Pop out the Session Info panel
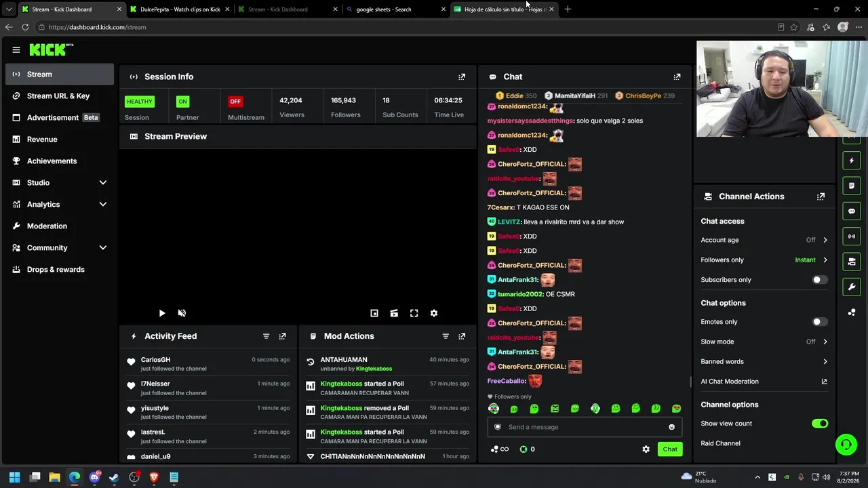This screenshot has height=488, width=868. (462, 77)
